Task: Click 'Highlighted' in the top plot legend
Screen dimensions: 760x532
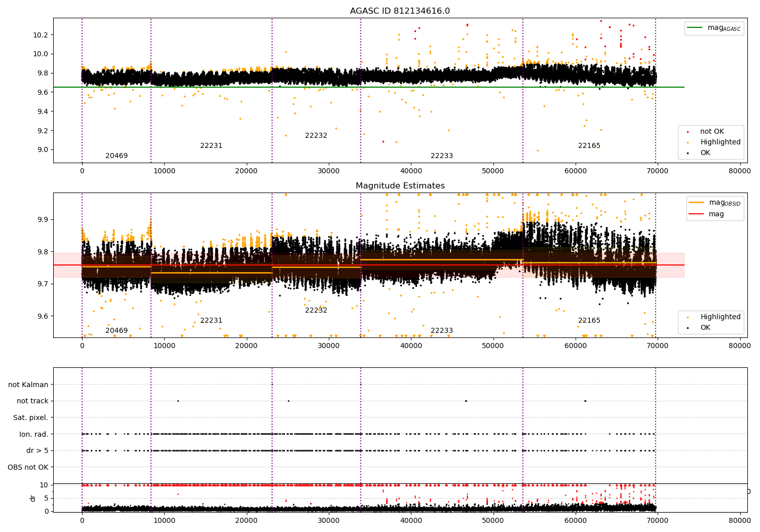Action: click(x=720, y=142)
